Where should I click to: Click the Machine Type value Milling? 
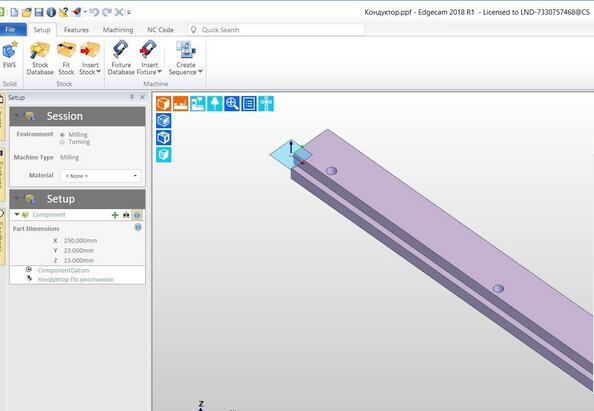coord(69,157)
